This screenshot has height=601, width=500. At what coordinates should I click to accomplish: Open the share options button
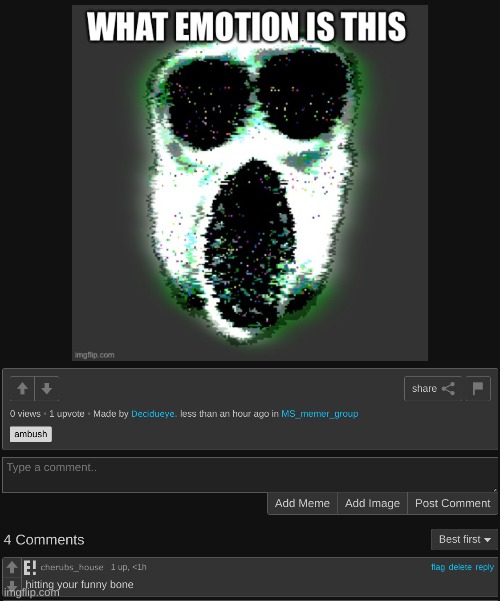[433, 389]
